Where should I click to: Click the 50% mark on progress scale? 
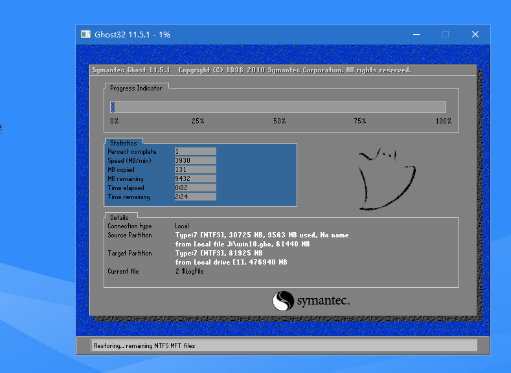point(280,121)
